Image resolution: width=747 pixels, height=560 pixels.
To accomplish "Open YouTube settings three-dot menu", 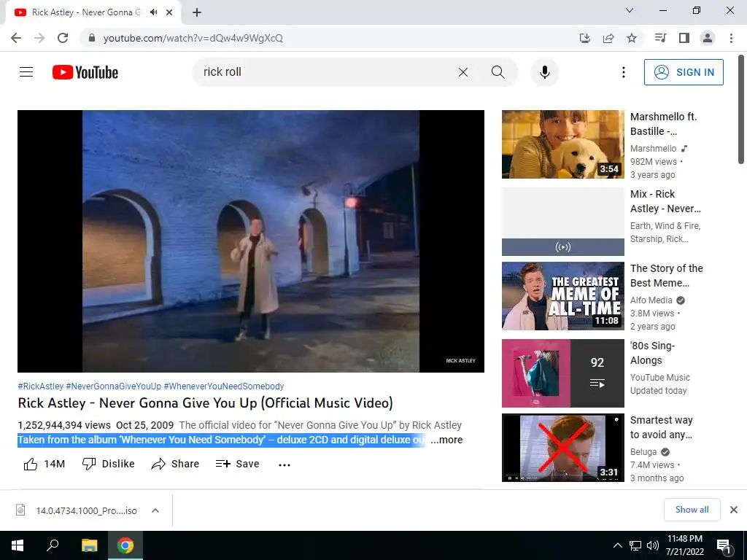I will point(623,72).
